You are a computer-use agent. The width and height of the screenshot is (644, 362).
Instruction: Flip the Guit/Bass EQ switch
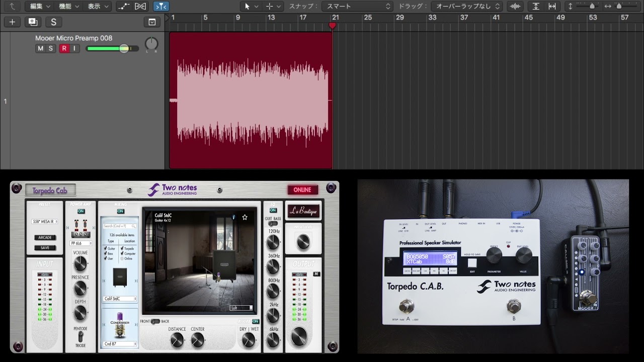[x=273, y=224]
